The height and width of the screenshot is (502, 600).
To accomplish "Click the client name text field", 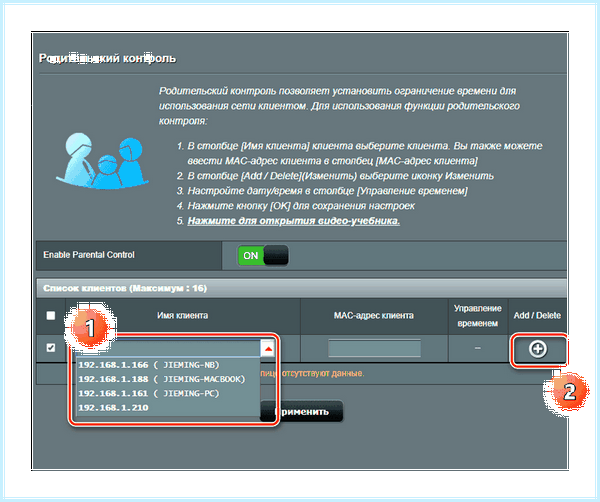I will [168, 349].
